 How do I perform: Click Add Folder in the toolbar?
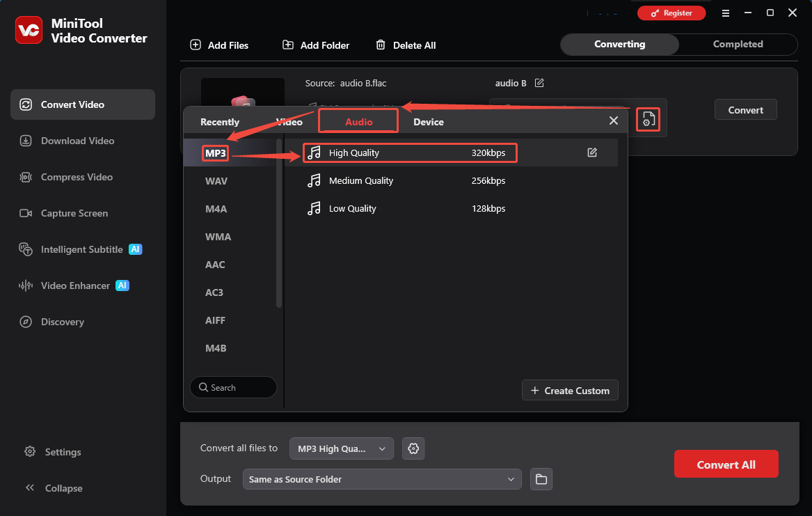click(316, 45)
